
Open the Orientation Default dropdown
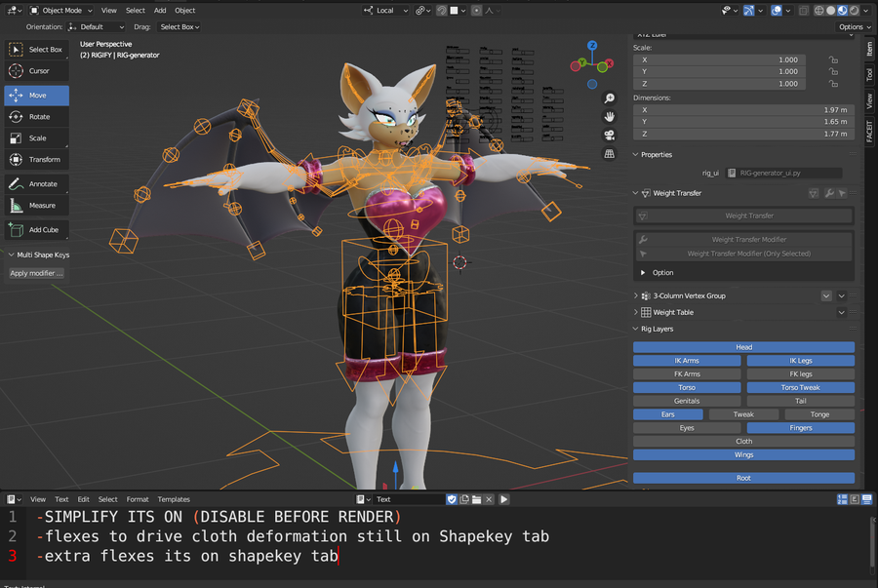96,27
